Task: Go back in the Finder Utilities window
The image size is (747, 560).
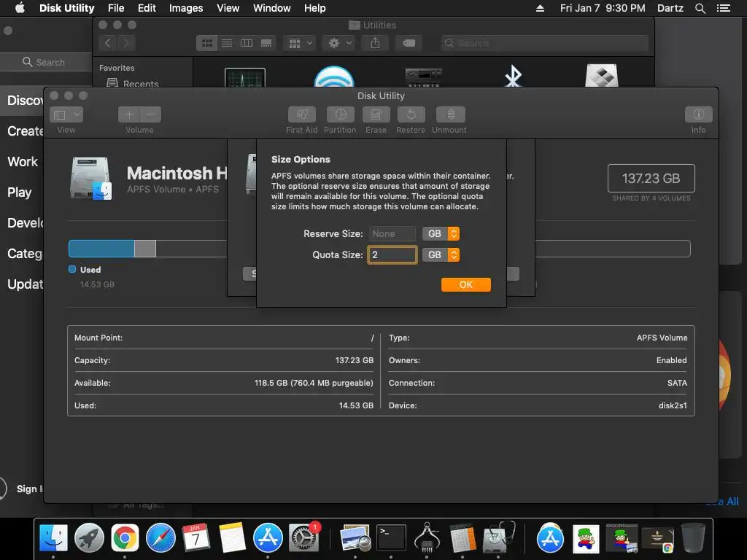Action: (108, 43)
